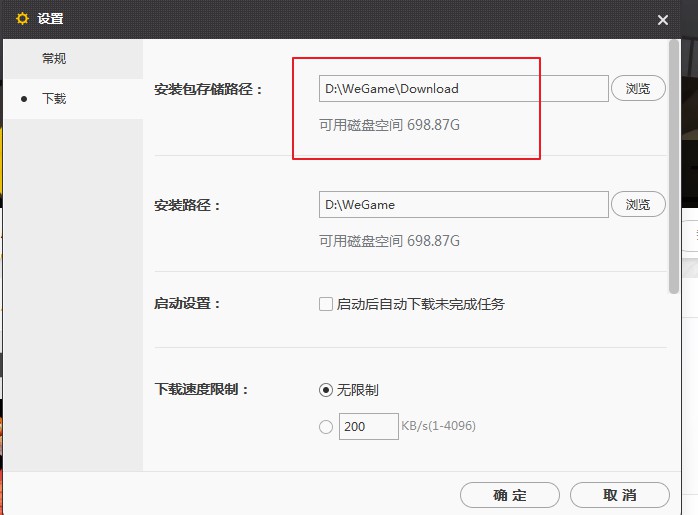
Task: Click the D:\WeGame install path field
Action: [463, 205]
